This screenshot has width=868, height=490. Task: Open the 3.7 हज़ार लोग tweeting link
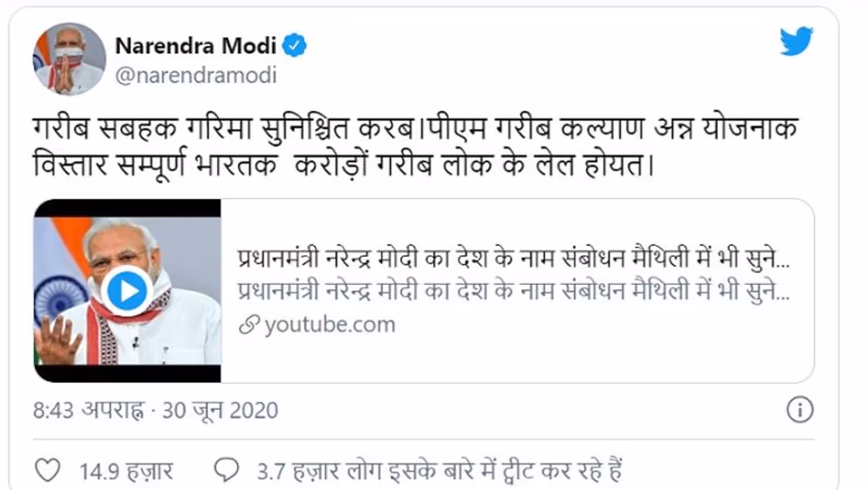pyautogui.click(x=439, y=470)
